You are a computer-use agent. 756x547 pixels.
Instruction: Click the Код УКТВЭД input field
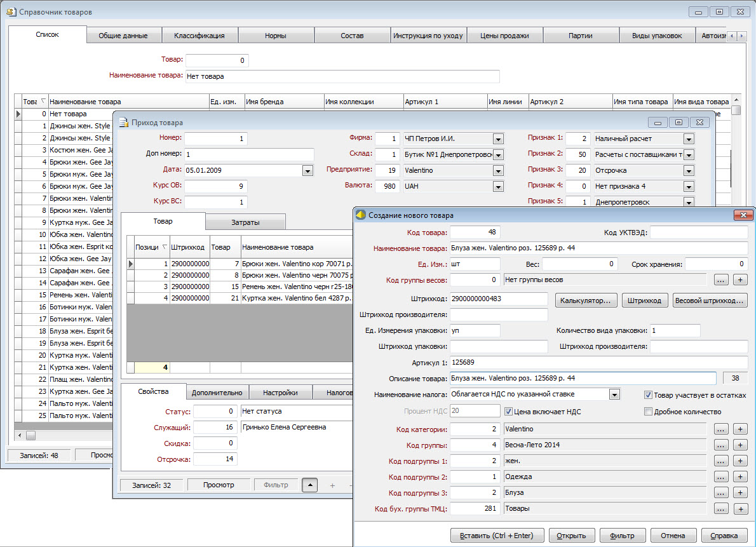coord(698,233)
